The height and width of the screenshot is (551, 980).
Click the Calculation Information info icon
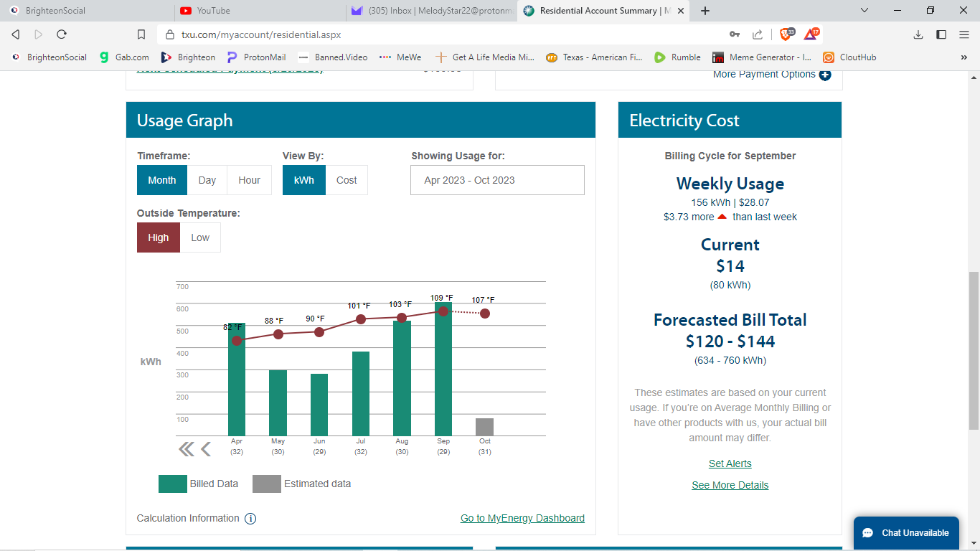(250, 519)
